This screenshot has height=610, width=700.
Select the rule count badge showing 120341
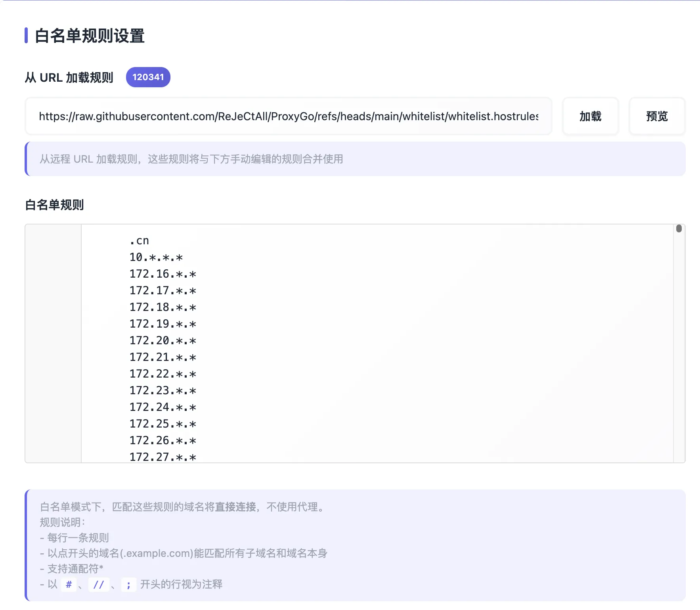point(148,77)
